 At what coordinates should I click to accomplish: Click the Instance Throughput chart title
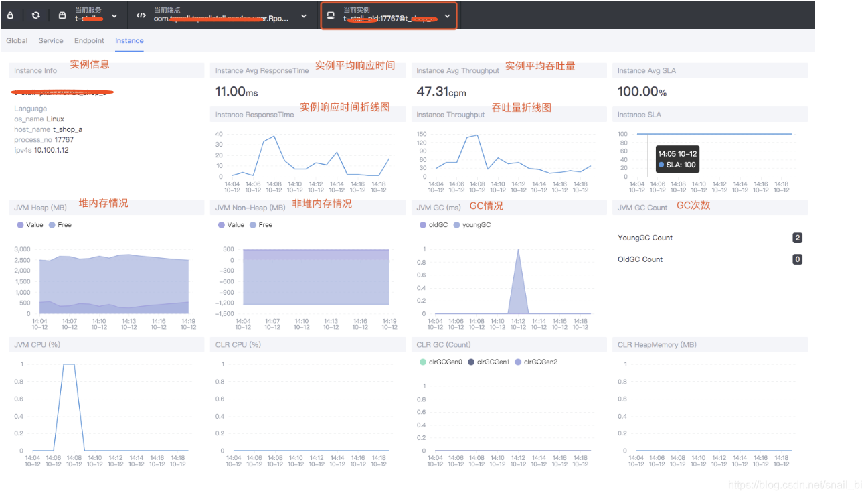tap(450, 115)
